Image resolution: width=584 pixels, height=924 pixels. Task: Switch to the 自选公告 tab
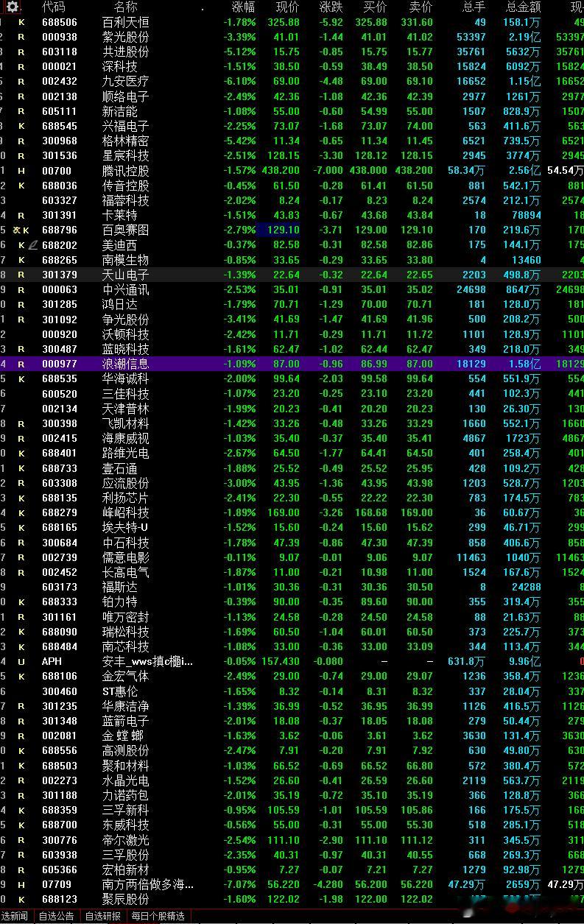point(57,917)
